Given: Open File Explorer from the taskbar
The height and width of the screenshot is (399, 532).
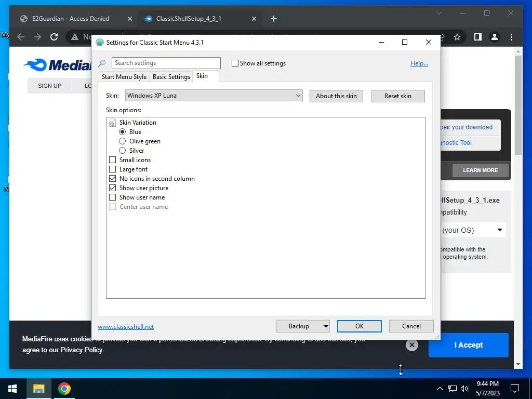Looking at the screenshot, I should pos(38,389).
